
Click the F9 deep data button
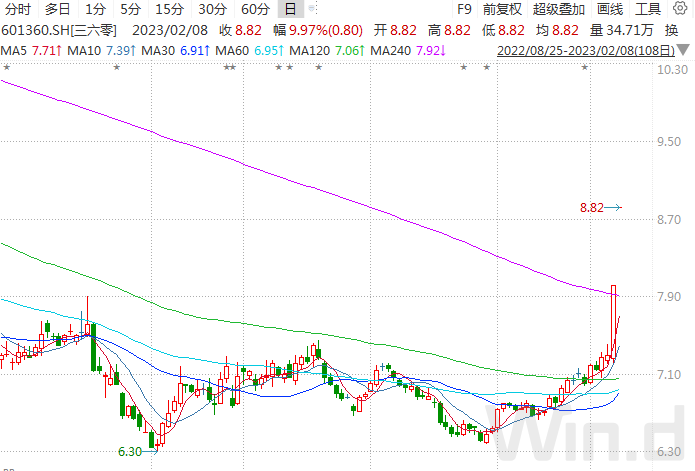(464, 8)
